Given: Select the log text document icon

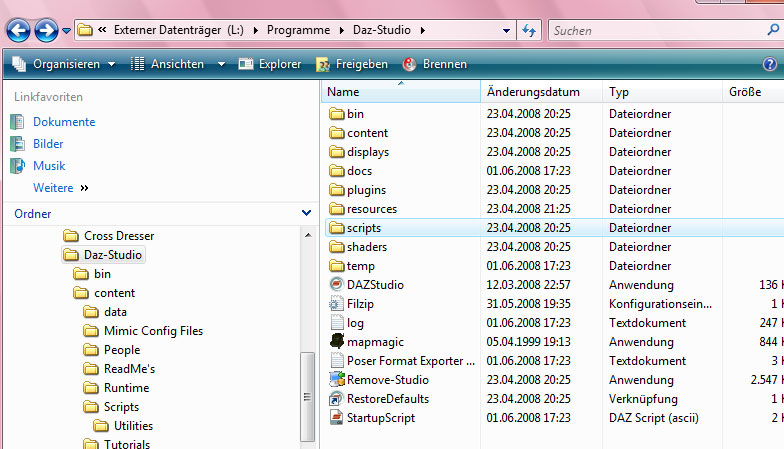Looking at the screenshot, I should tap(337, 322).
